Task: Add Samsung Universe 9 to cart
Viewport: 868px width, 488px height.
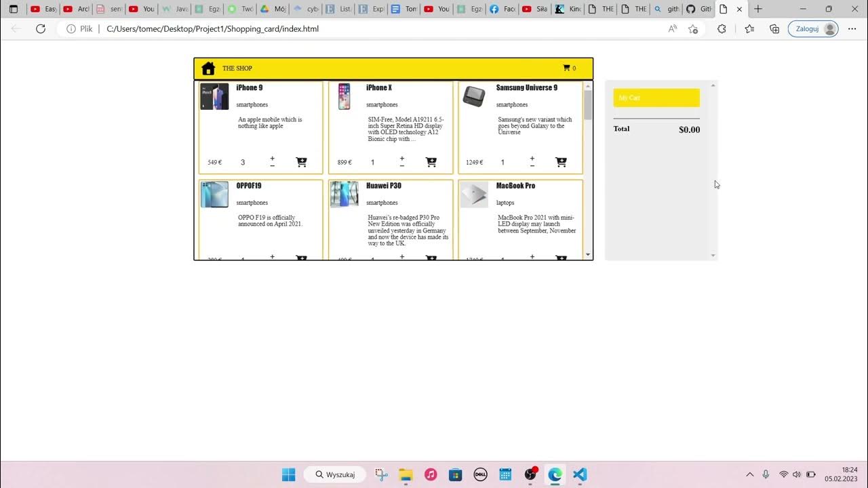Action: click(561, 162)
